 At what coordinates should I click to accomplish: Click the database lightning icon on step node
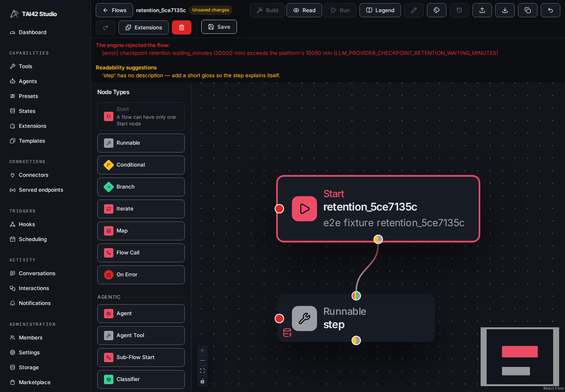tap(287, 333)
